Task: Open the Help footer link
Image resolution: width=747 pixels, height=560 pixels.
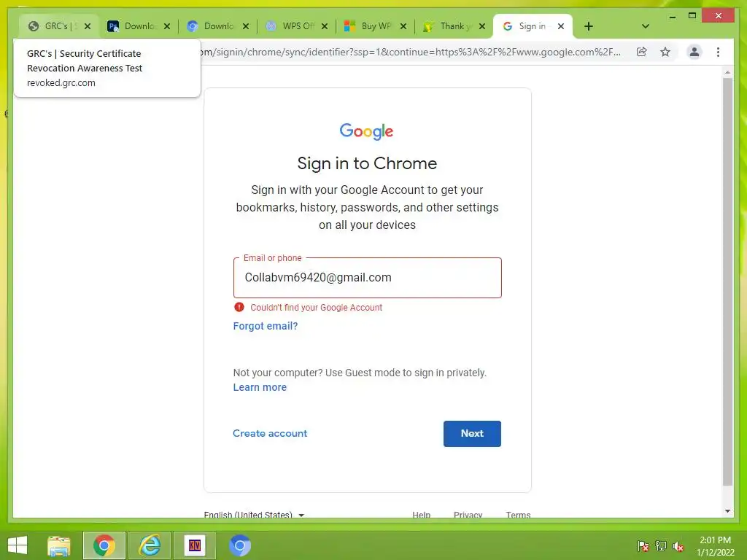Action: (421, 515)
